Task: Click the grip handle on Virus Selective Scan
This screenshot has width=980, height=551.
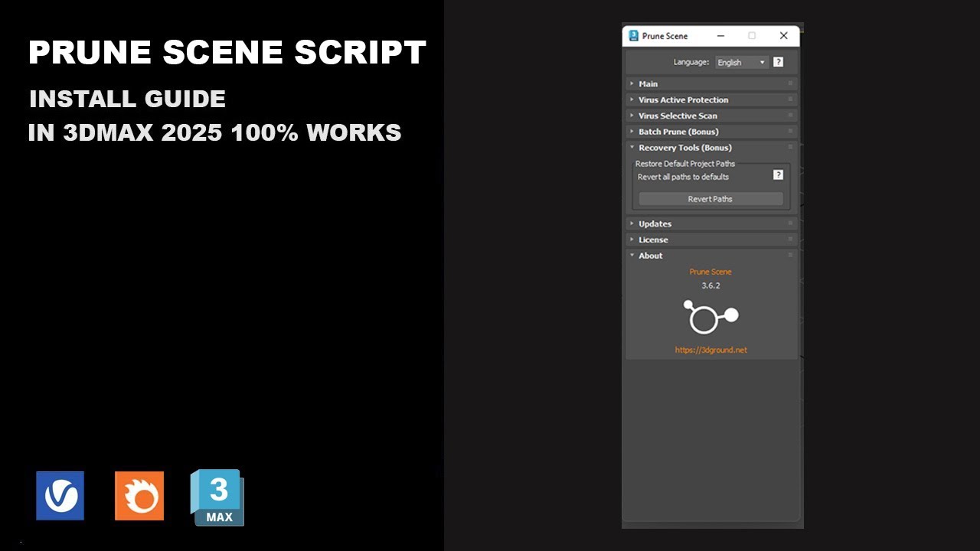Action: coord(790,116)
